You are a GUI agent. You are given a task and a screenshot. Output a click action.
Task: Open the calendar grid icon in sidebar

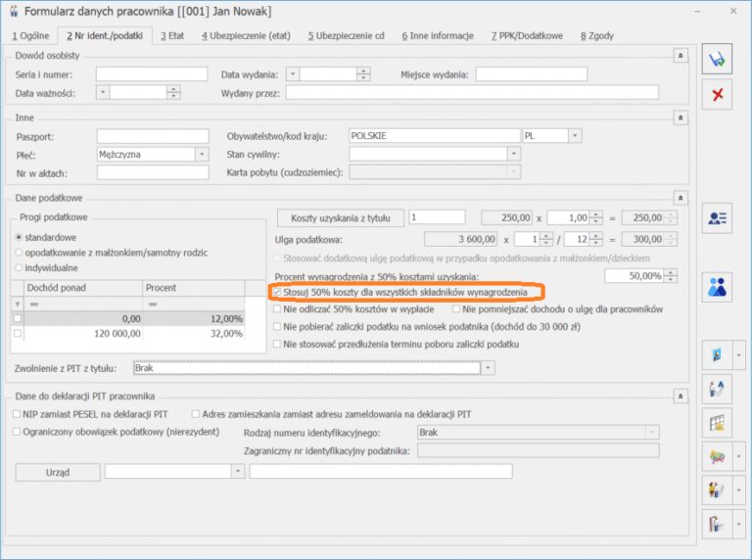717,423
